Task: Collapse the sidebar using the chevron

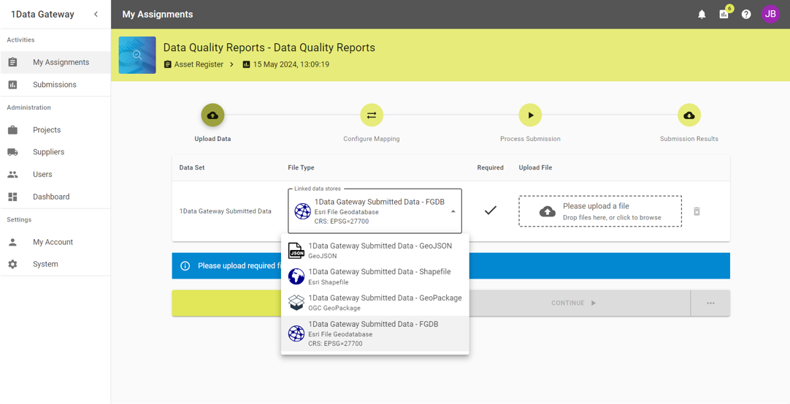Action: pyautogui.click(x=96, y=14)
